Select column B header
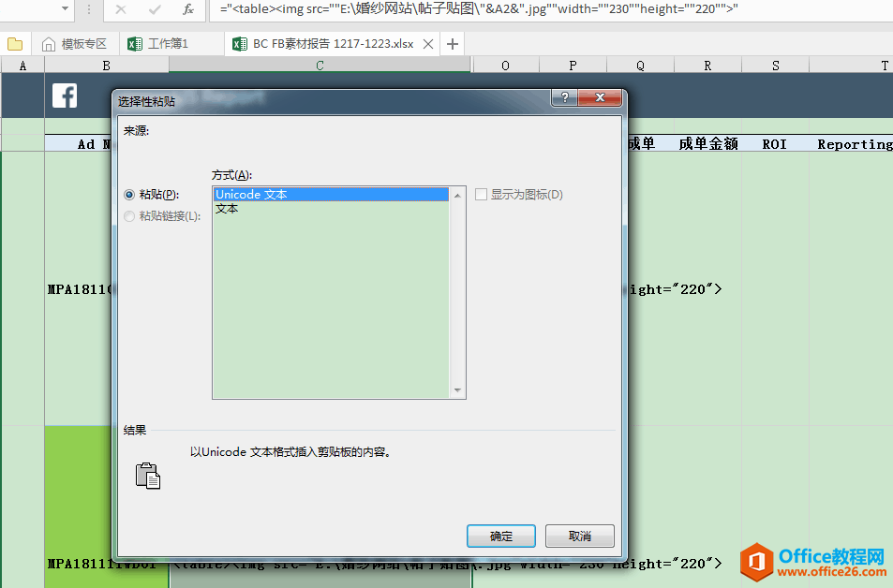This screenshot has height=588, width=893. click(107, 66)
